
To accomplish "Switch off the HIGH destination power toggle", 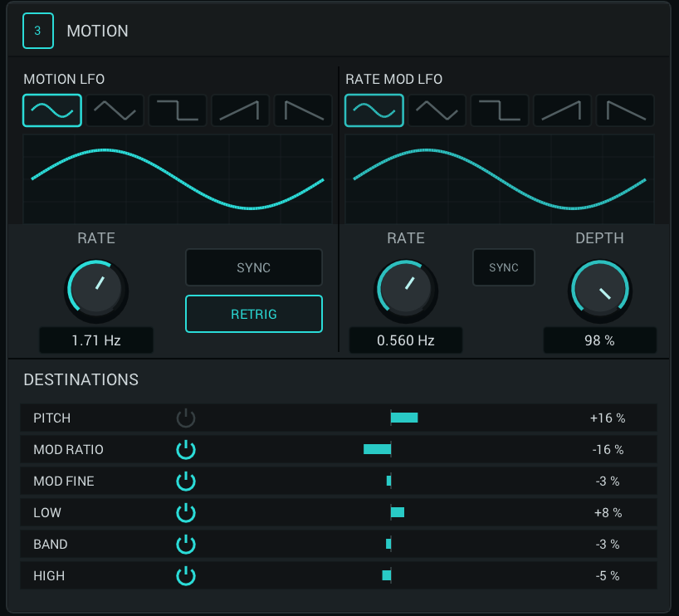I will click(x=186, y=576).
